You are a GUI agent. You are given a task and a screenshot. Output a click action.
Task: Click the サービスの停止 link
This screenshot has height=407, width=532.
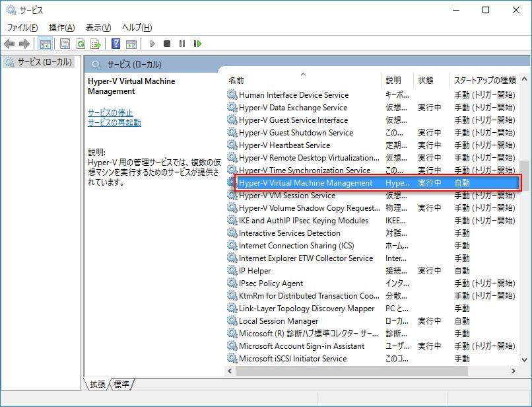[110, 112]
